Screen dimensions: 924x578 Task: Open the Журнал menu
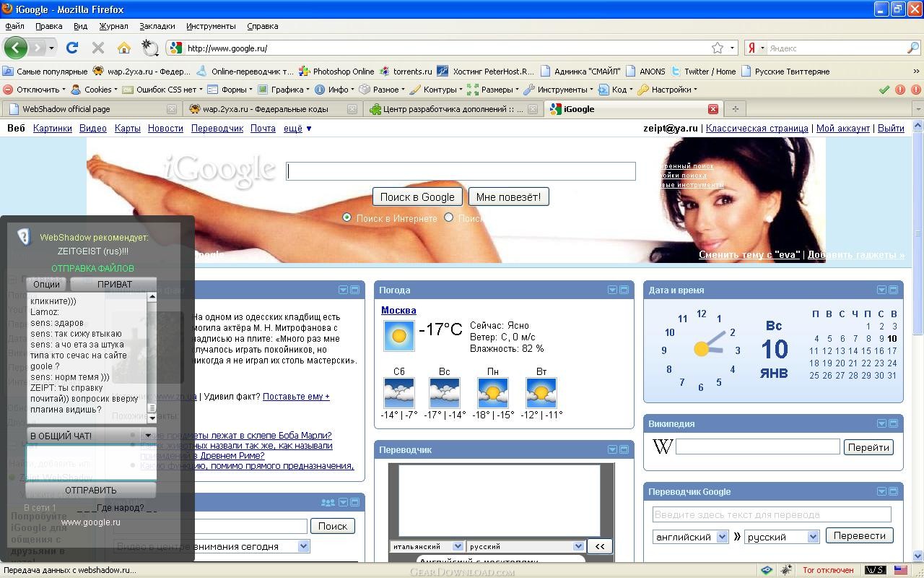(x=113, y=26)
